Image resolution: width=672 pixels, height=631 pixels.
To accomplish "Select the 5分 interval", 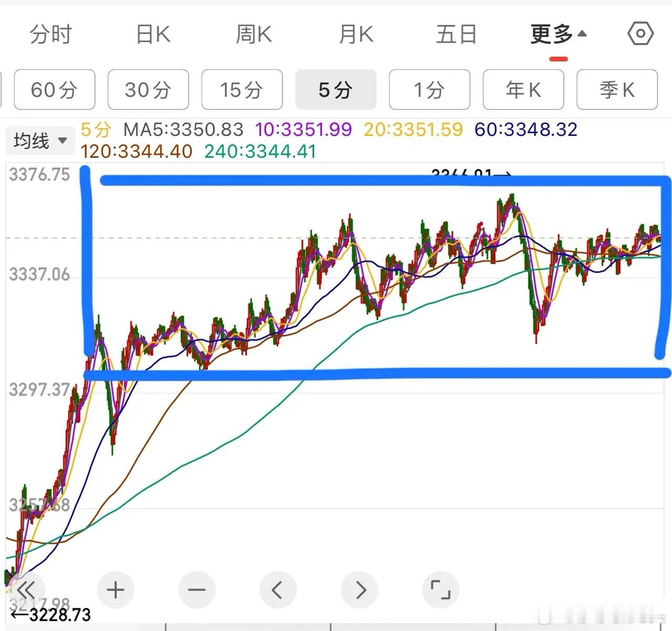I will pos(336,90).
